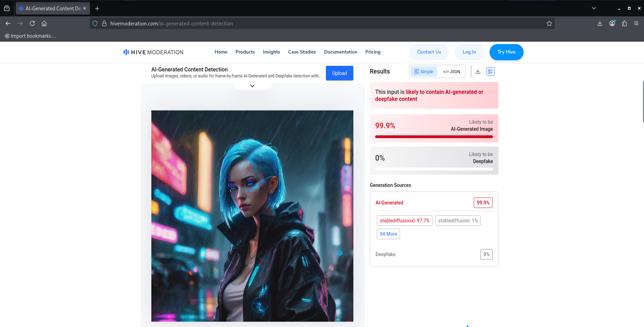Click the Upload button

(340, 73)
